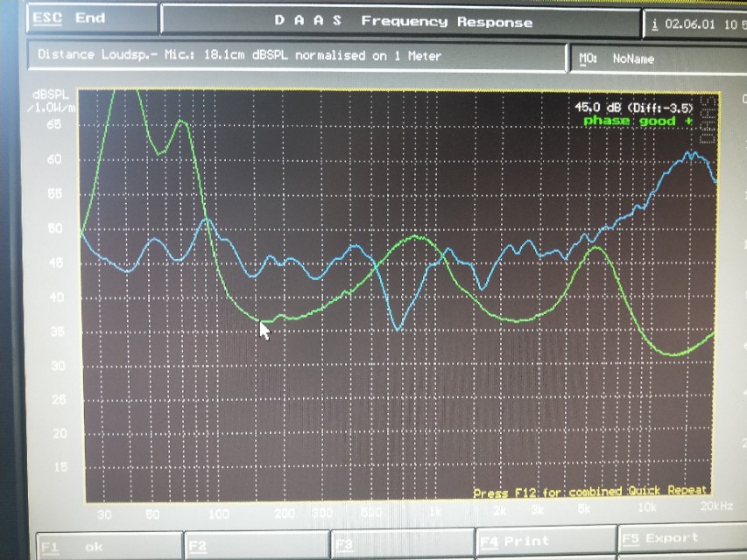Viewport: 747px width, 560px height.
Task: Click the F2 function key button
Action: [257, 545]
